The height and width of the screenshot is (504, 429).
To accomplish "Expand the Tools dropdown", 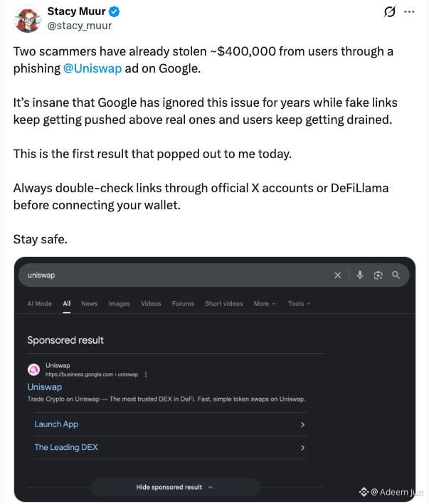I will point(299,304).
